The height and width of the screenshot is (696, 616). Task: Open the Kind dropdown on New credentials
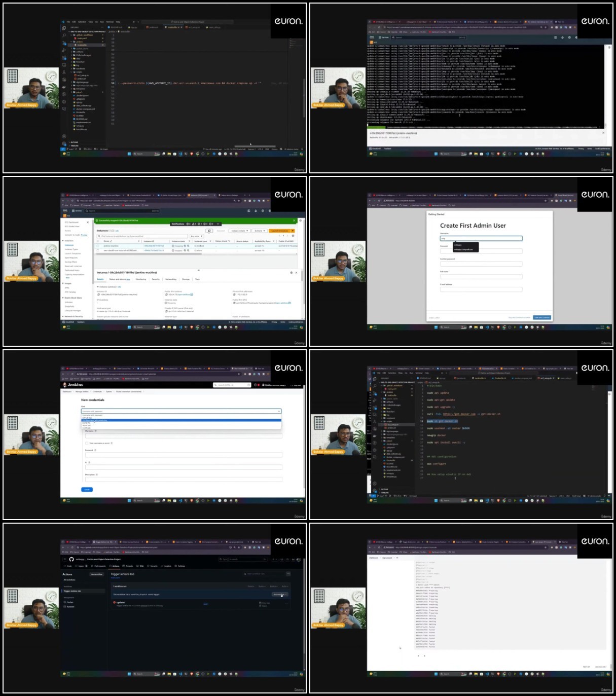[181, 411]
